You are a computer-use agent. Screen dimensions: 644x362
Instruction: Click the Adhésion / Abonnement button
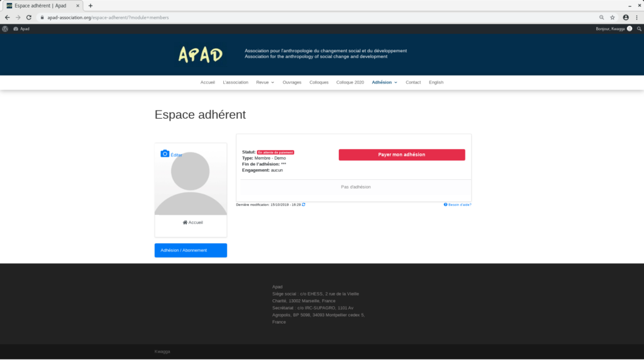point(191,250)
